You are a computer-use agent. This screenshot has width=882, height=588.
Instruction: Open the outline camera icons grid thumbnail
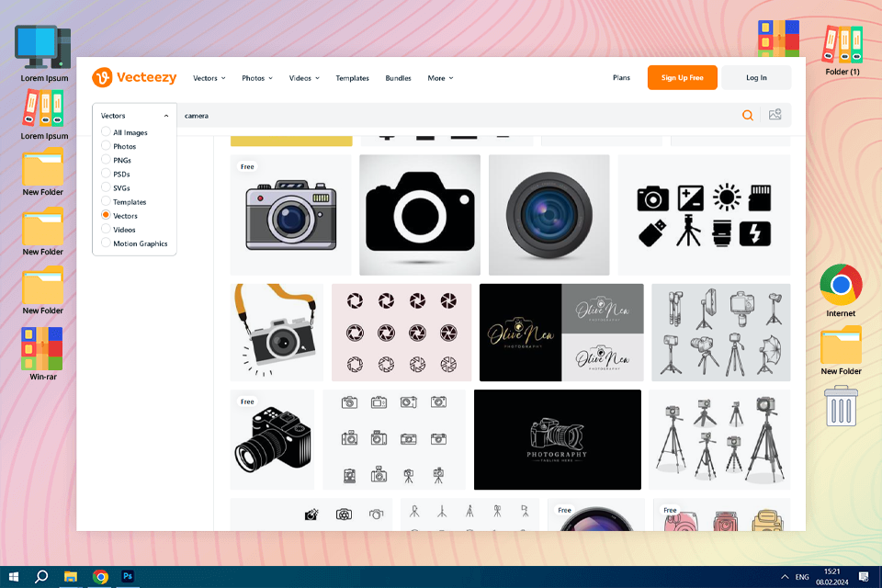[x=394, y=439]
